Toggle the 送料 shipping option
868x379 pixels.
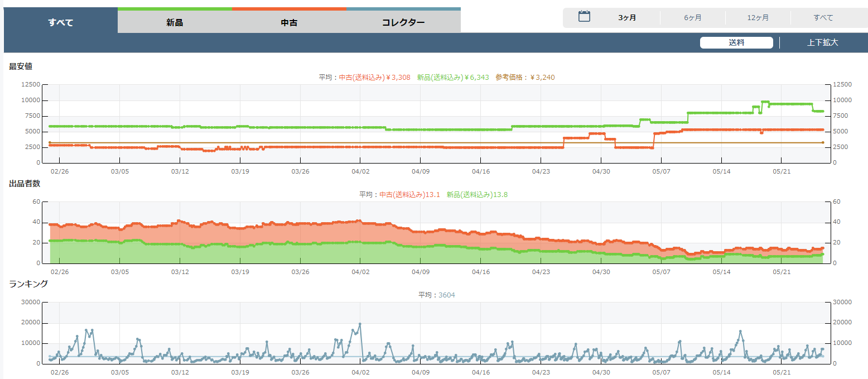pos(736,43)
